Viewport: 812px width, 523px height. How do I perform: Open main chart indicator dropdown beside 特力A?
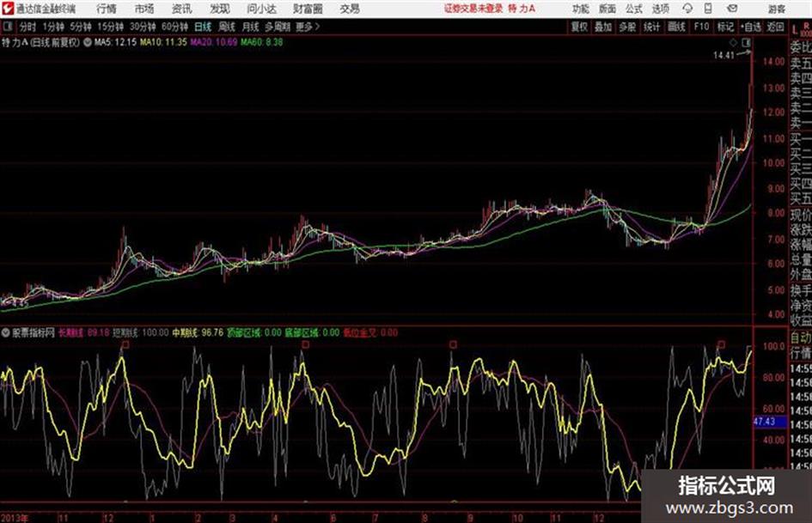[87, 42]
